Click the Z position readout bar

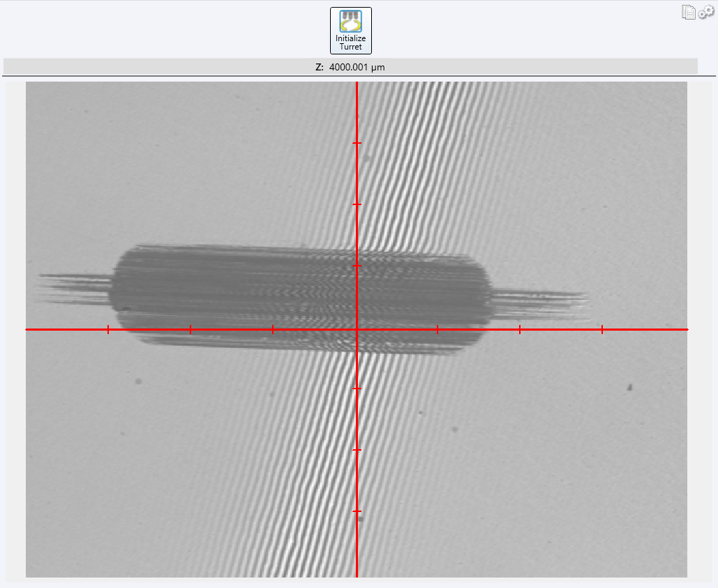(350, 67)
